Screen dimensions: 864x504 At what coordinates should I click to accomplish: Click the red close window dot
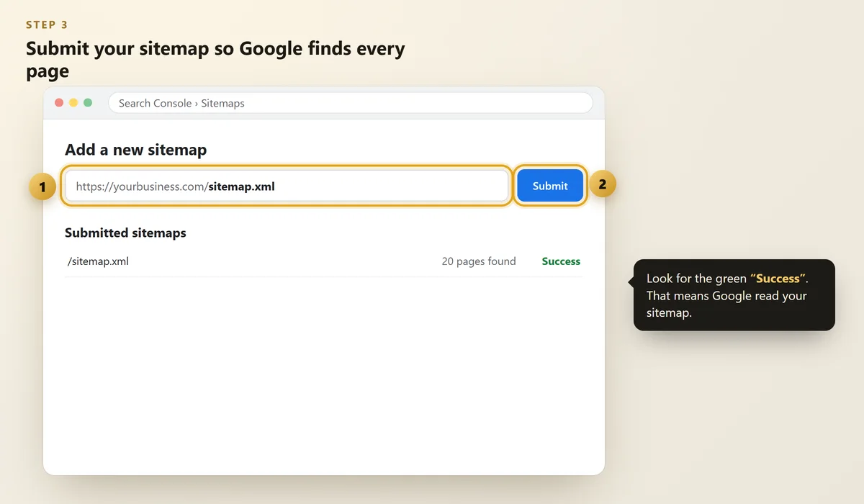59,103
